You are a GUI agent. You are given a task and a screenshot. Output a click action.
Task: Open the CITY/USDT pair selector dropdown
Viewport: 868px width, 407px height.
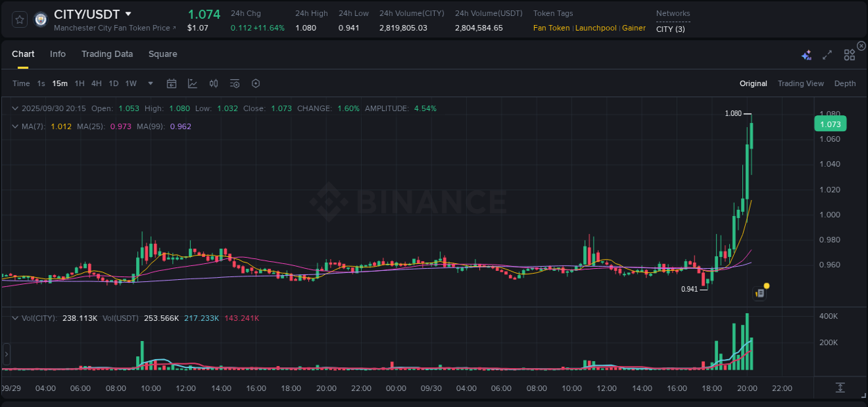128,13
